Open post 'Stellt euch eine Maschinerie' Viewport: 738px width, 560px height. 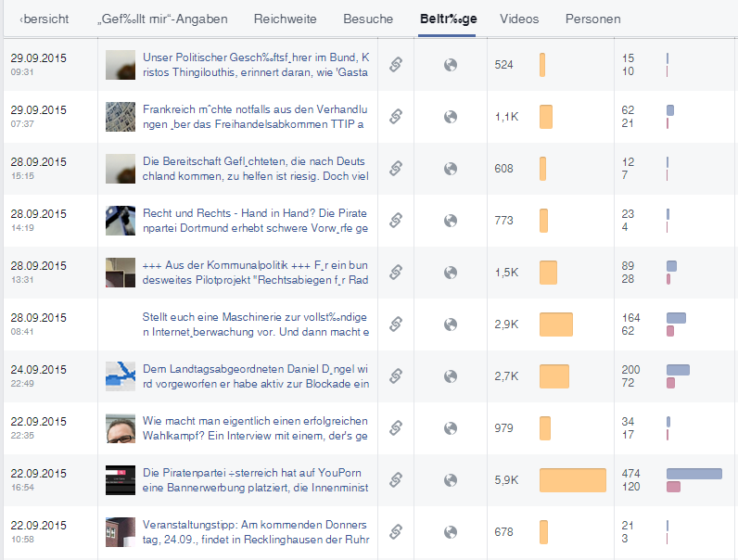coord(256,325)
